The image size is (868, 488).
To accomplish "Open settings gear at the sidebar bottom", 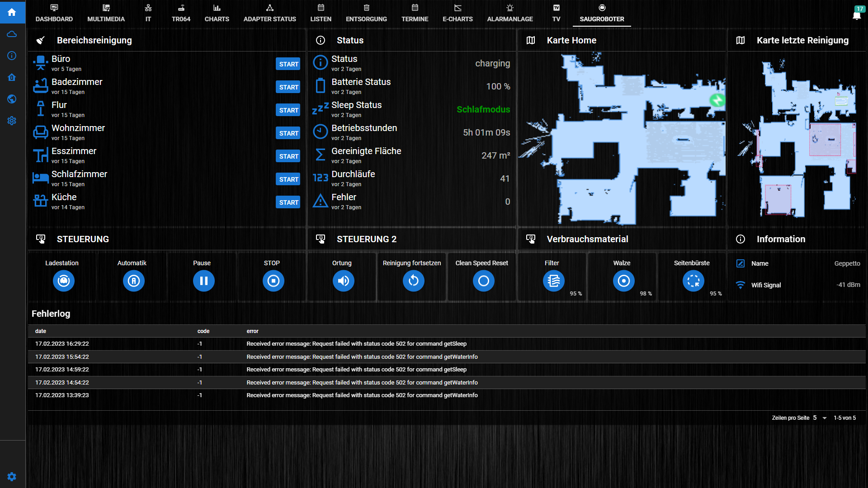I will tap(12, 477).
